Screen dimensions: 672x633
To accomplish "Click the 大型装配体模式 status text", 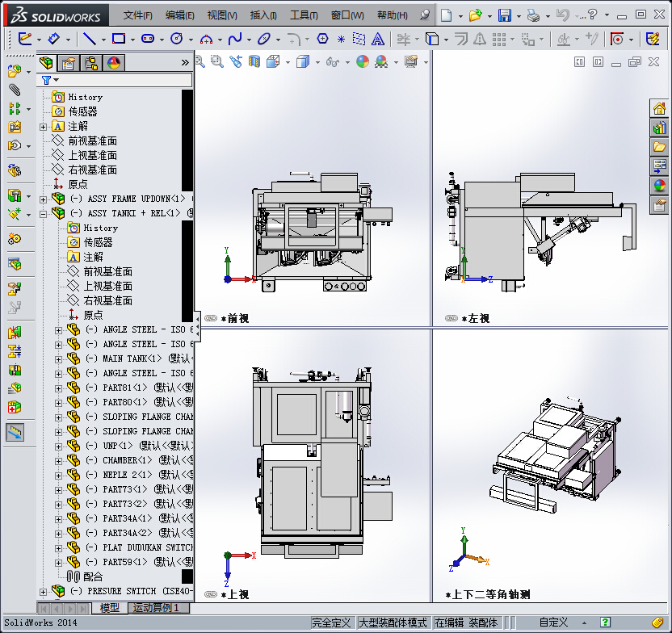I will [x=393, y=623].
